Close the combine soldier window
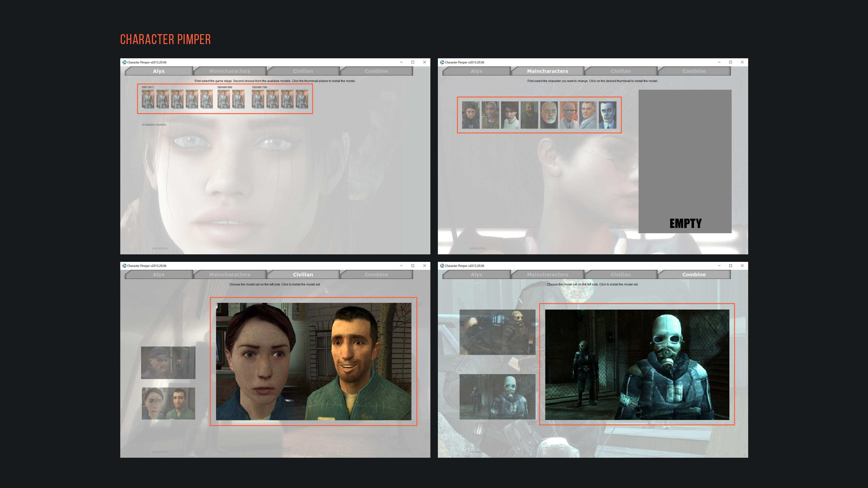This screenshot has width=868, height=488. (742, 266)
